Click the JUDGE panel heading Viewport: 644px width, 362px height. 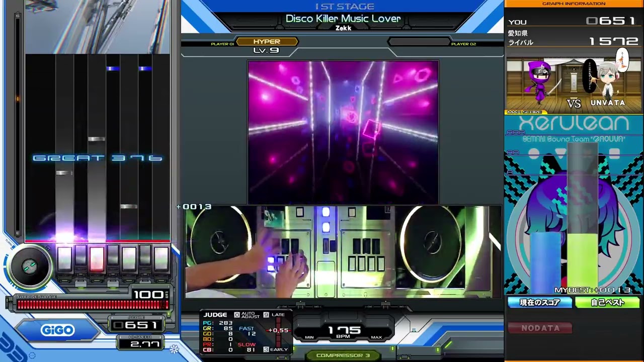pyautogui.click(x=215, y=315)
